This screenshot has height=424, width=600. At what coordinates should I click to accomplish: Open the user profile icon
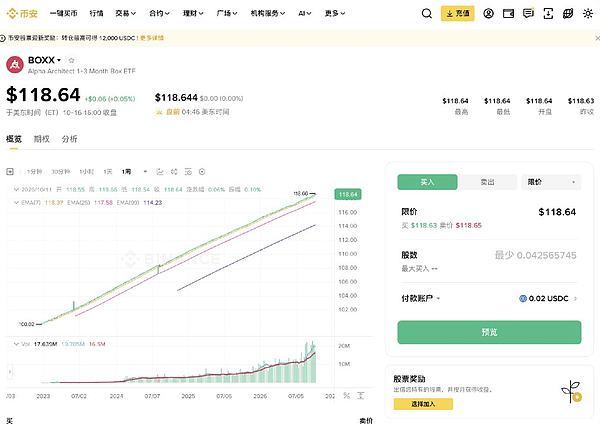point(488,14)
